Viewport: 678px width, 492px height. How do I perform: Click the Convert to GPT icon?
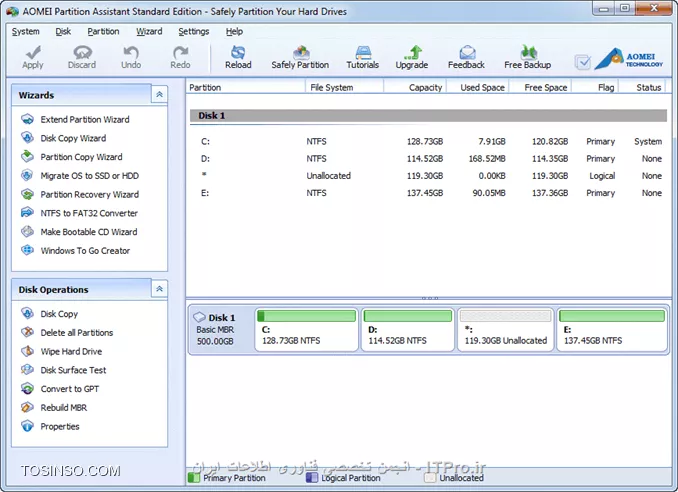tap(27, 388)
